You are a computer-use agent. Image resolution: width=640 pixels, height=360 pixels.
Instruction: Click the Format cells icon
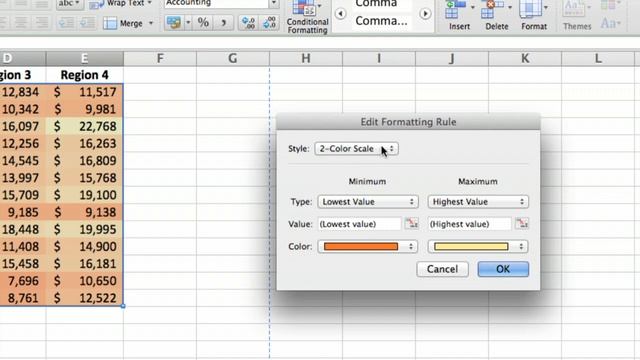[x=531, y=9]
